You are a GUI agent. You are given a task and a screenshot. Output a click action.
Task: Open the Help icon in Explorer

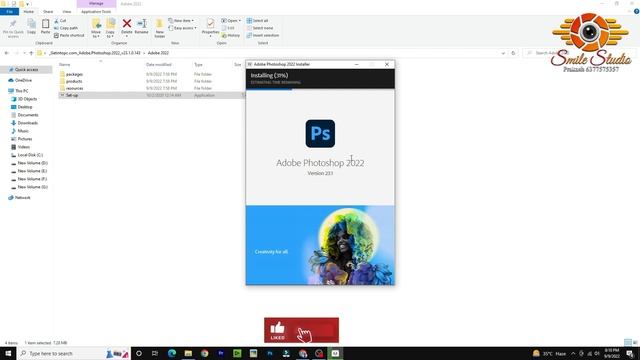(x=636, y=11)
